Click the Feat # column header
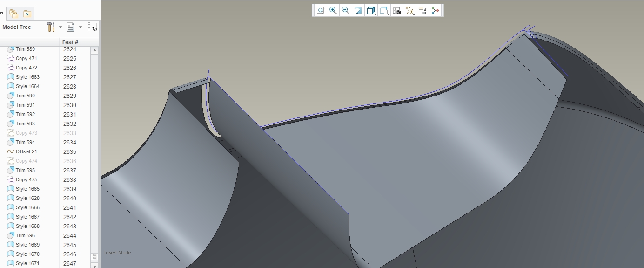Screen dimensions: 644x268 click(70, 42)
